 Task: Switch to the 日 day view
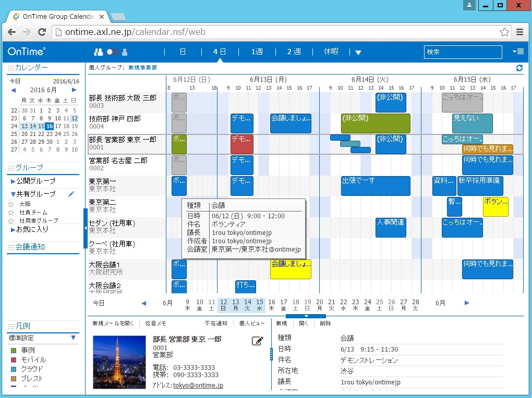[183, 52]
